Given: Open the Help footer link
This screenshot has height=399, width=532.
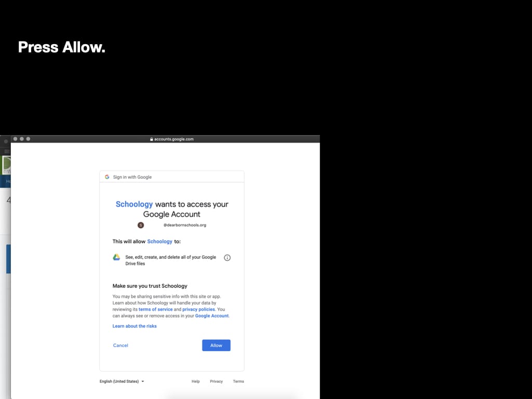Looking at the screenshot, I should [x=195, y=381].
